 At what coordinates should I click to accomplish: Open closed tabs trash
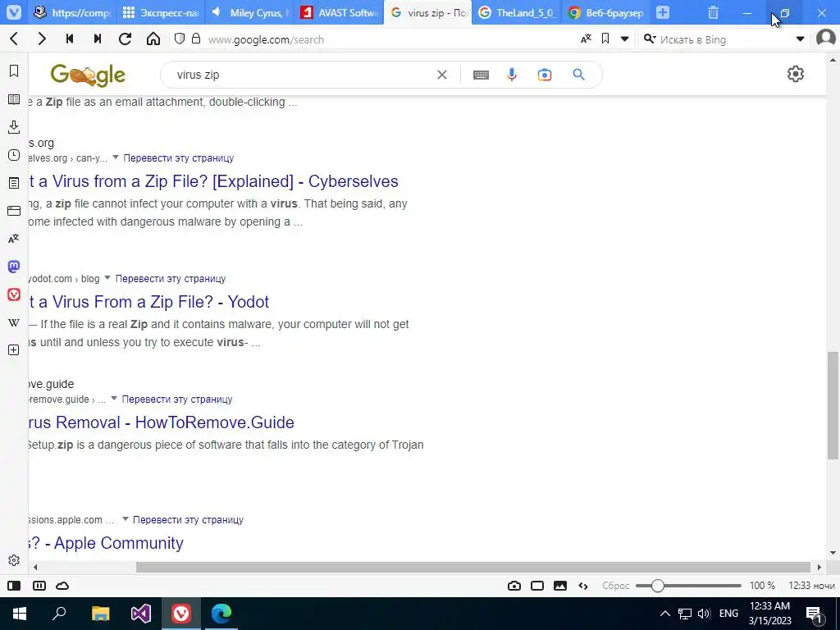[x=713, y=12]
